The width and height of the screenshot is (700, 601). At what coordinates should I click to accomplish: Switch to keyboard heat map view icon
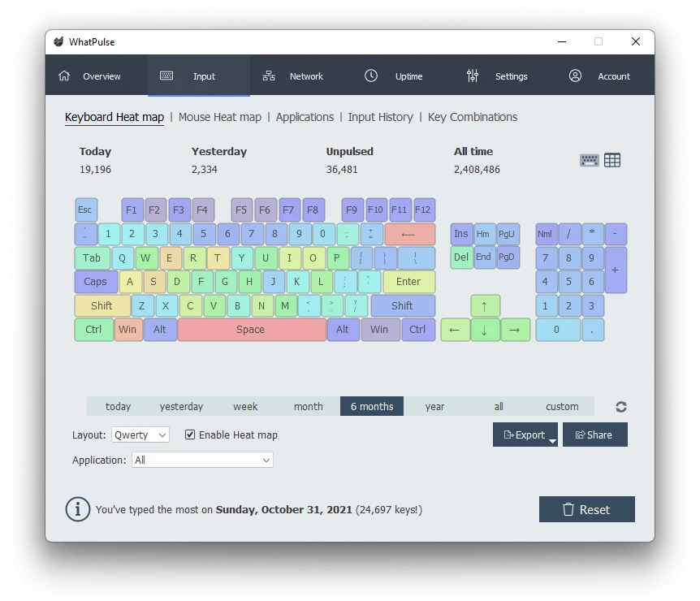click(590, 160)
